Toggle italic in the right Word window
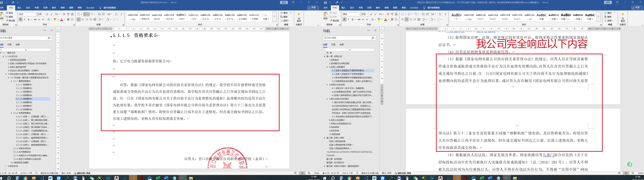The image size is (644, 180). pos(349,20)
